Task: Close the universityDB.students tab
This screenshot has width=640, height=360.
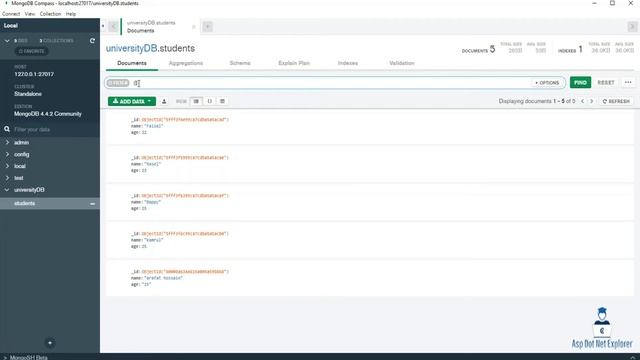Action: [x=194, y=27]
